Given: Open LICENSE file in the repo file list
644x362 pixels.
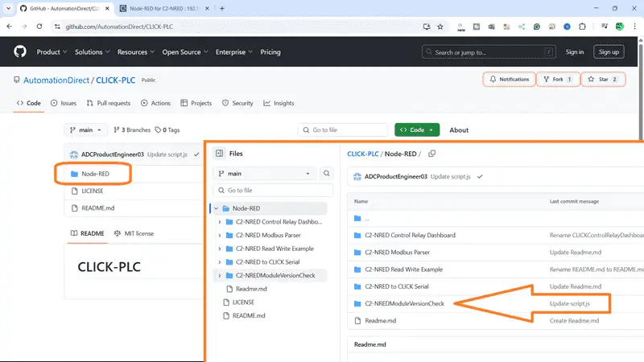Looking at the screenshot, I should coord(93,191).
